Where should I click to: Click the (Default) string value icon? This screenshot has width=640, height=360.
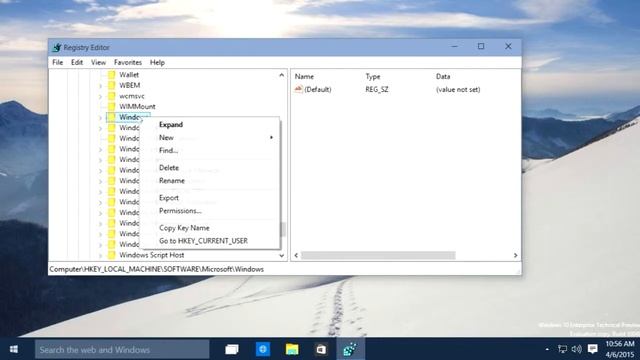pos(299,89)
